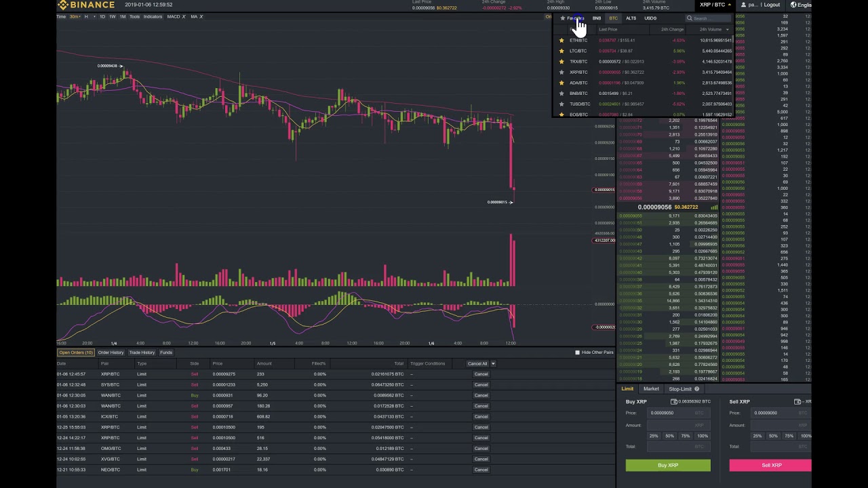The image size is (868, 488).
Task: Toggle the XRP/BTC favorite star in list
Action: click(561, 72)
